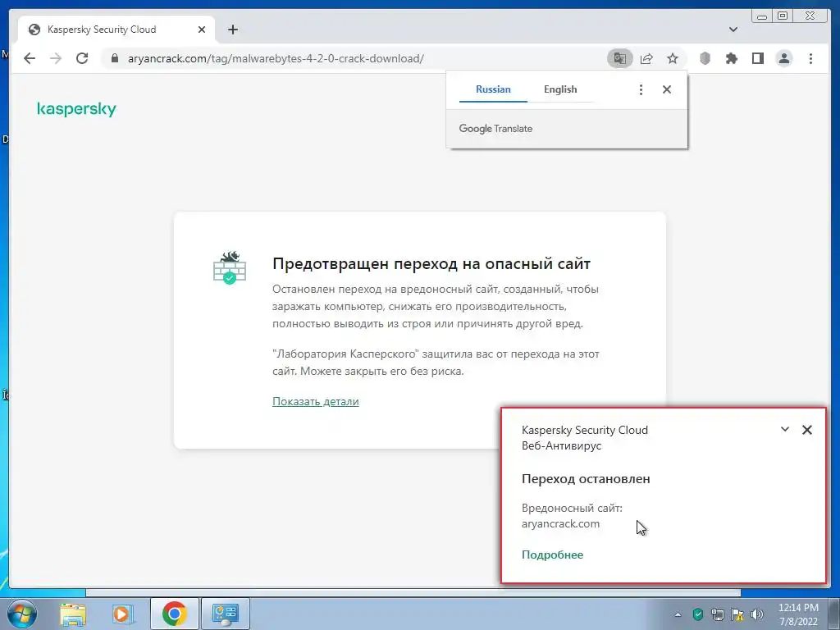This screenshot has width=840, height=630.
Task: Close the Google Translate popup
Action: click(x=666, y=89)
